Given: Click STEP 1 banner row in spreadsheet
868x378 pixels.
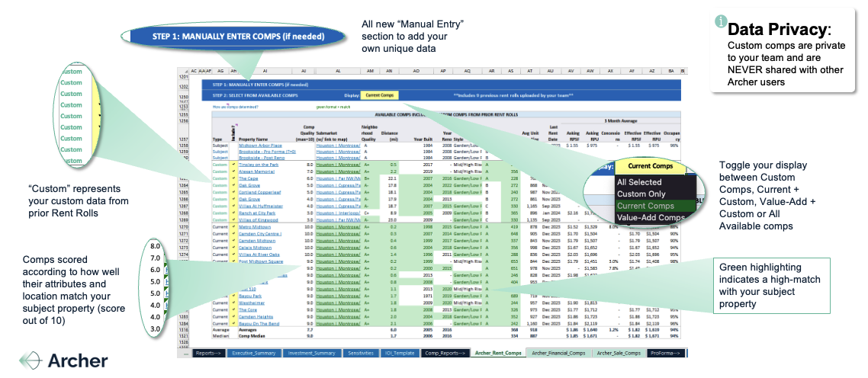Looking at the screenshot, I should point(441,85).
